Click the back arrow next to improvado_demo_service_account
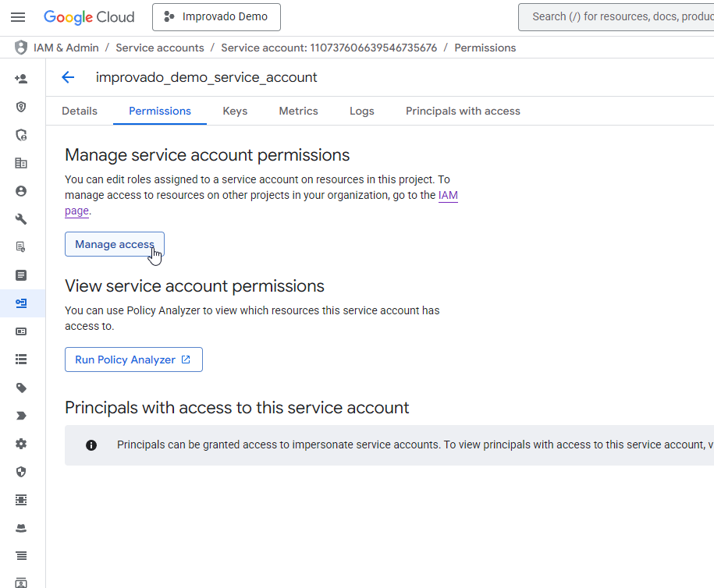The width and height of the screenshot is (714, 588). click(68, 77)
